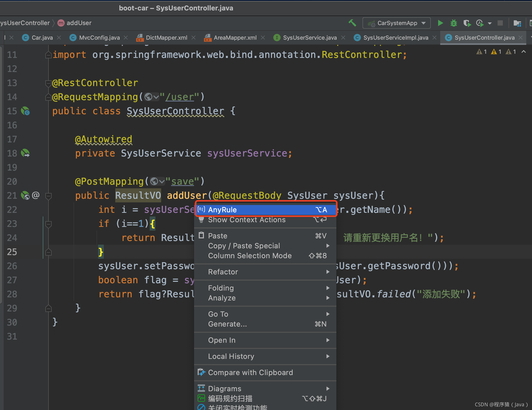This screenshot has height=410, width=532.
Task: Click Compare with Clipboard menu entry
Action: pos(250,372)
